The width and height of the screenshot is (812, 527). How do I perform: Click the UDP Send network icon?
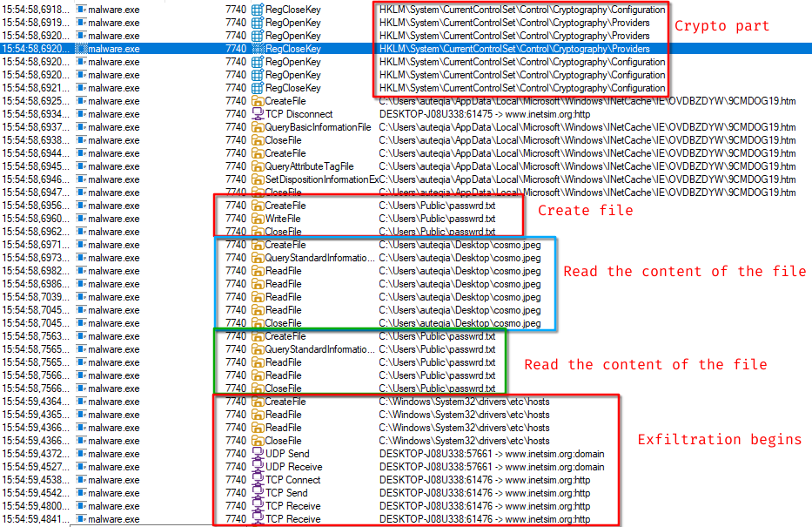(x=258, y=454)
